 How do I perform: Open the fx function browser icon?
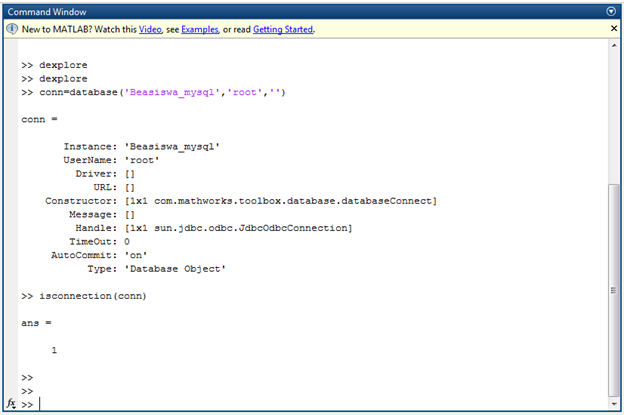tap(11, 404)
